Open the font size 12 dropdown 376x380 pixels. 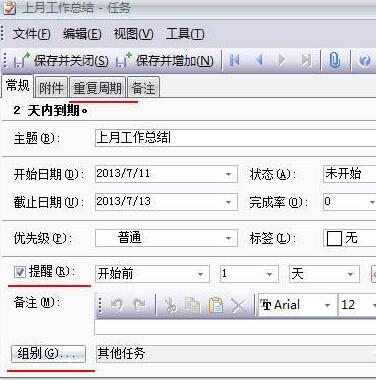[x=357, y=305]
